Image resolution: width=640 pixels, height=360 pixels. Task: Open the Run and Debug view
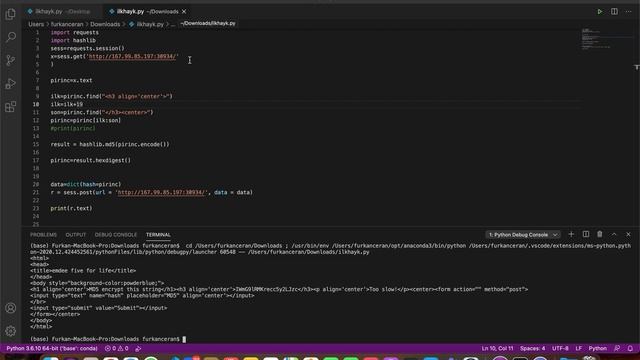click(x=11, y=84)
